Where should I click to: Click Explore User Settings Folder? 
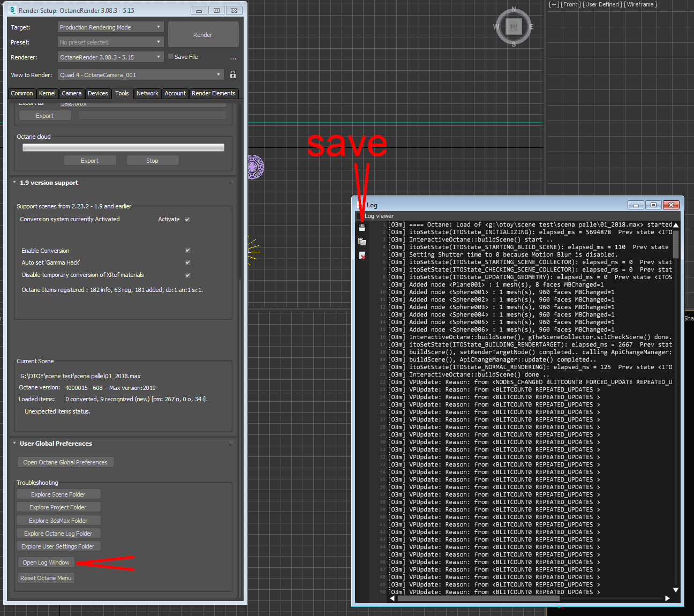pos(58,546)
